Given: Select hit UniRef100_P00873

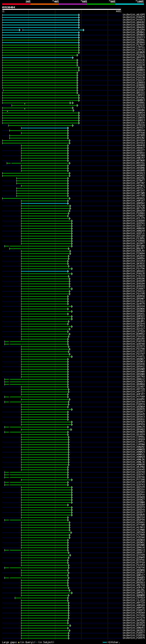Looking at the screenshot, I should pyautogui.click(x=134, y=20).
